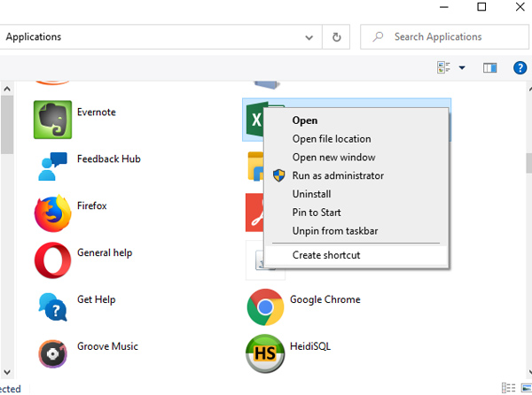The width and height of the screenshot is (532, 395).
Task: Select the Get Help label
Action: pyautogui.click(x=97, y=299)
